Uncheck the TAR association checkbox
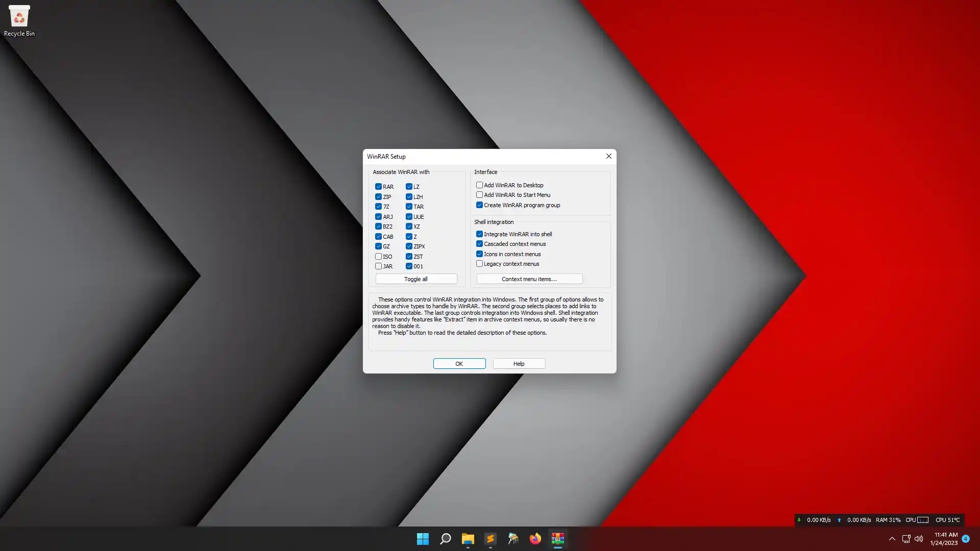The image size is (980, 551). click(x=409, y=207)
